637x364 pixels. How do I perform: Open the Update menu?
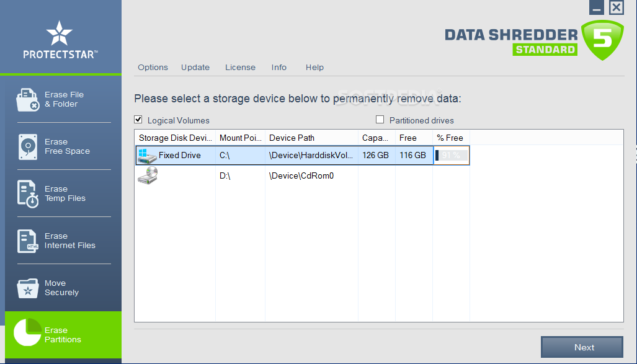195,68
